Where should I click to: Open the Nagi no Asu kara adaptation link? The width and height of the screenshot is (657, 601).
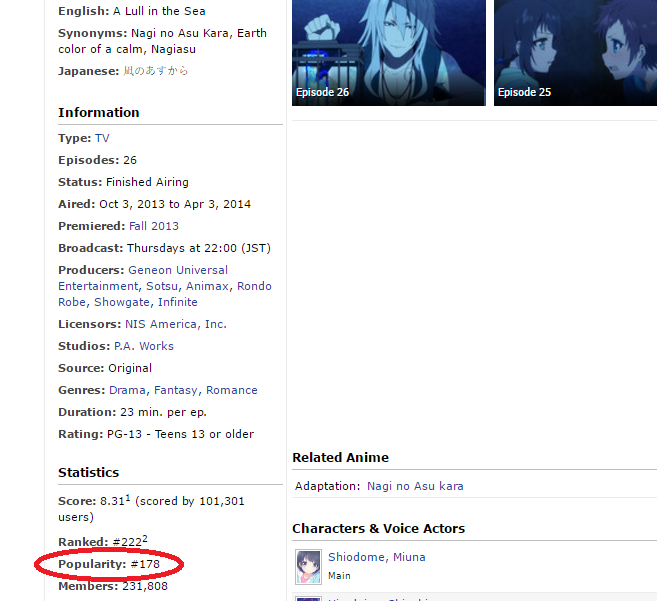pyautogui.click(x=415, y=486)
